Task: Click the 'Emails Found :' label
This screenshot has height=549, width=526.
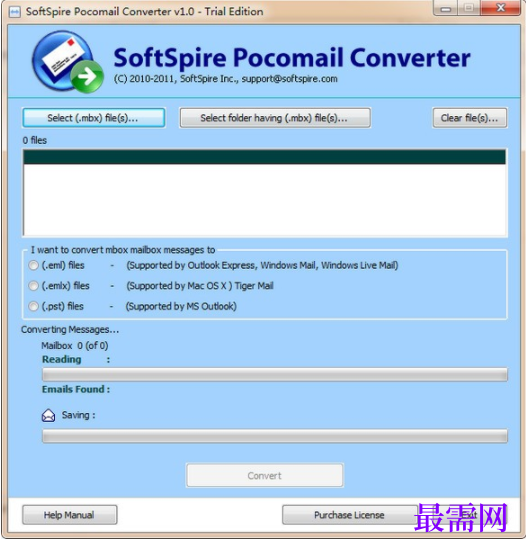Action: (76, 389)
